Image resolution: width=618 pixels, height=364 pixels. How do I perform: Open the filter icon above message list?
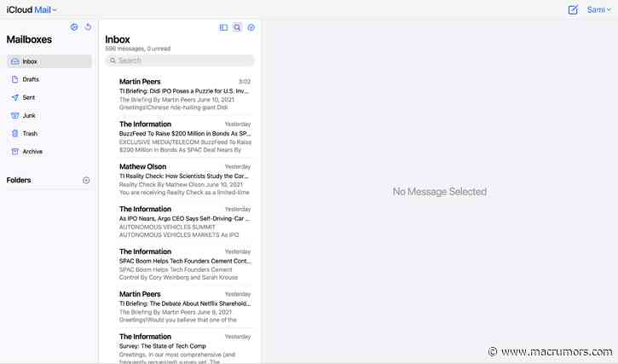click(x=251, y=27)
